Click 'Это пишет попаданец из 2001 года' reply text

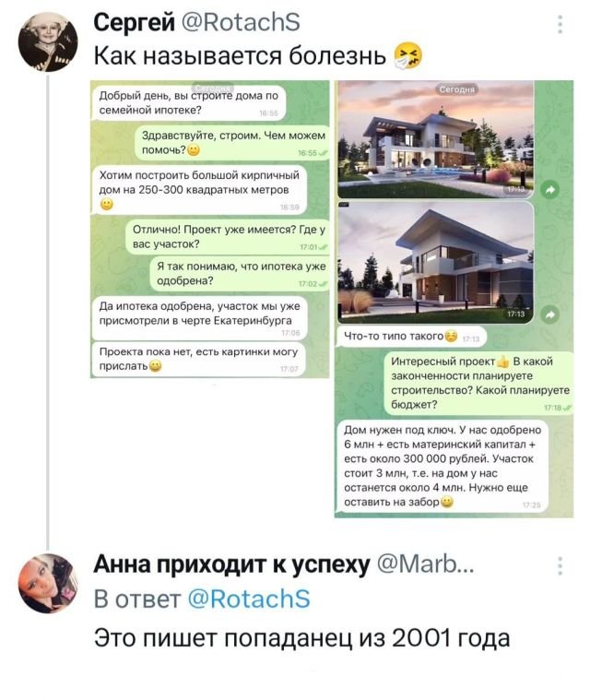(302, 637)
